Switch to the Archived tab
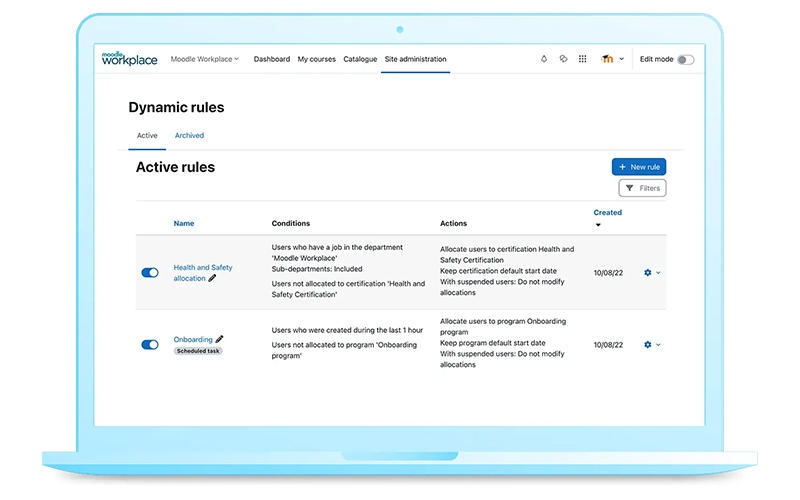 (189, 135)
